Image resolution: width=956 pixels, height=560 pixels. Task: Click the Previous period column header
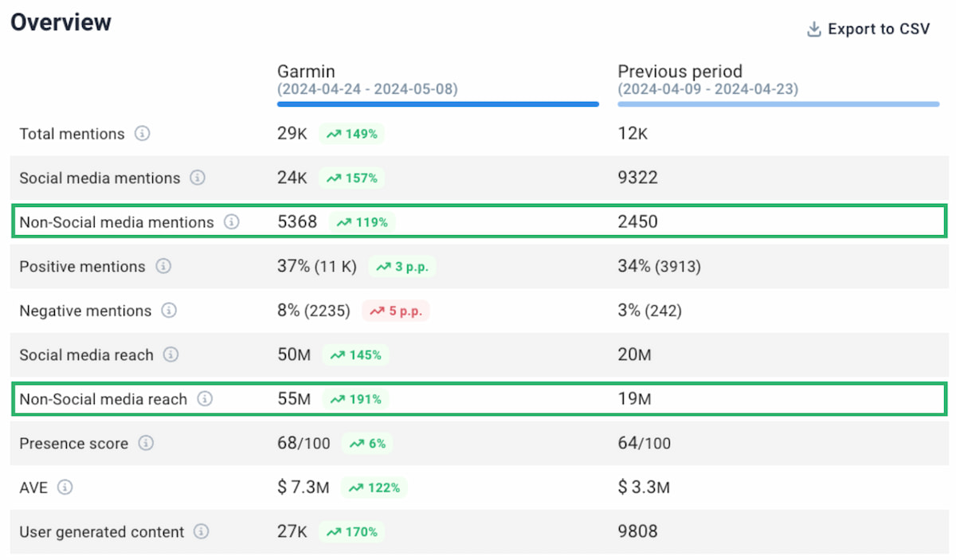(680, 72)
